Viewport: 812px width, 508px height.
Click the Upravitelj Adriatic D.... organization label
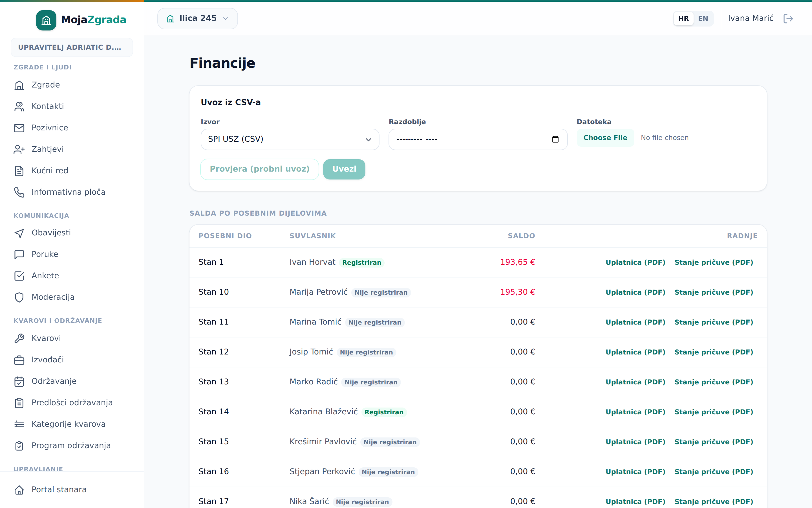point(72,47)
